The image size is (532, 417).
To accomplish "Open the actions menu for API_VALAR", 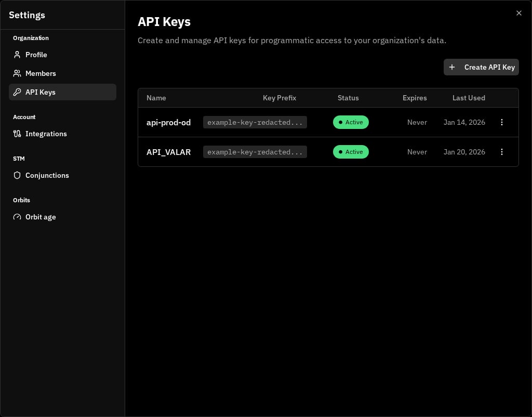I will click(502, 152).
